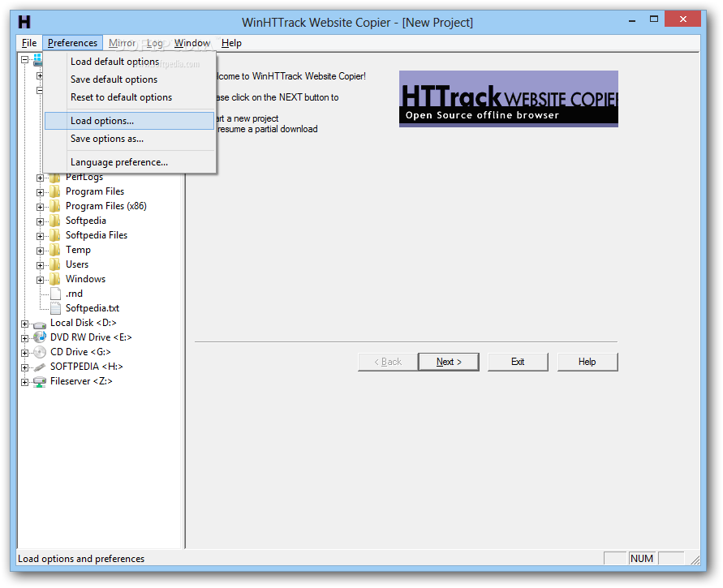Open the Window menu
Image resolution: width=723 pixels, height=588 pixels.
click(x=192, y=43)
